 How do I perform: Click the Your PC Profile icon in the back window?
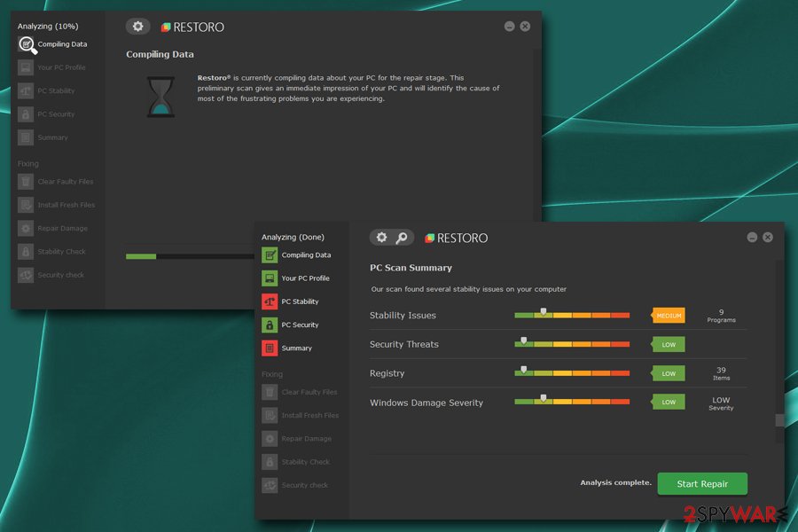click(26, 67)
